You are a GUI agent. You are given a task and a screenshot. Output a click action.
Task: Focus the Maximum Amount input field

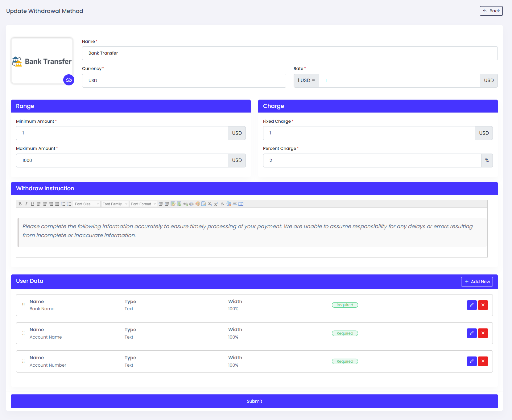(x=122, y=160)
